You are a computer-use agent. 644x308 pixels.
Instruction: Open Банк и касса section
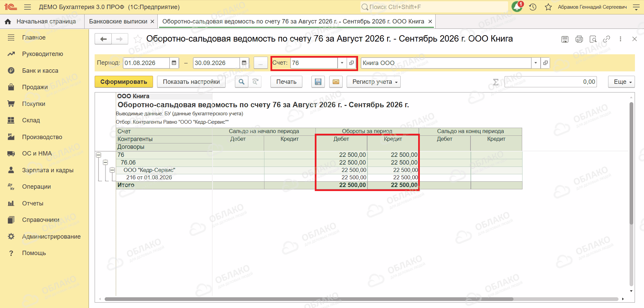(40, 71)
